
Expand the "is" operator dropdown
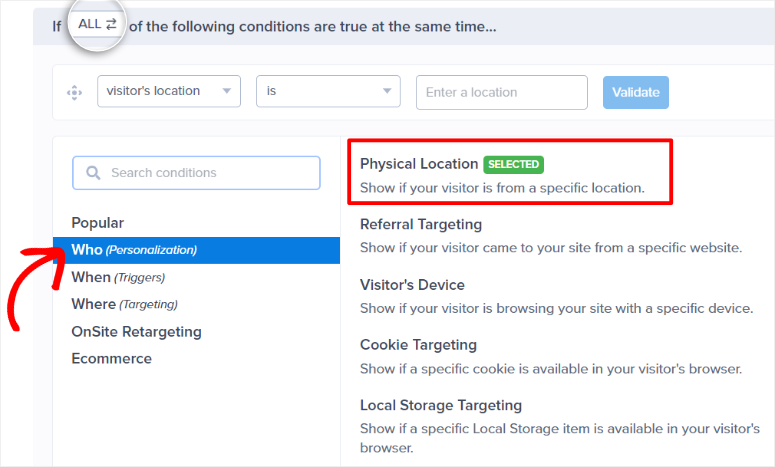pos(328,91)
